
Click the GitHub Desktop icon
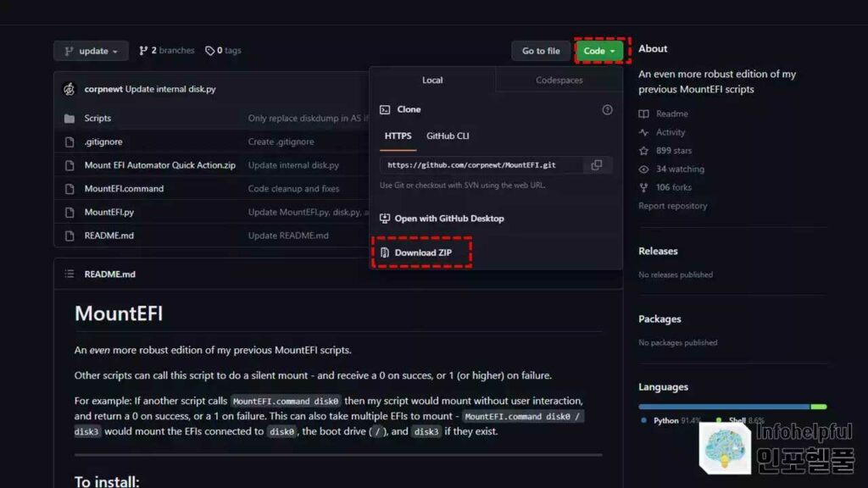[x=385, y=219]
